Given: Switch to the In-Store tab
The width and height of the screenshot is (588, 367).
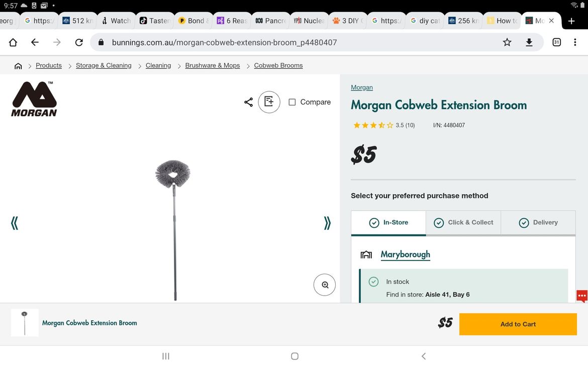Looking at the screenshot, I should tap(388, 222).
